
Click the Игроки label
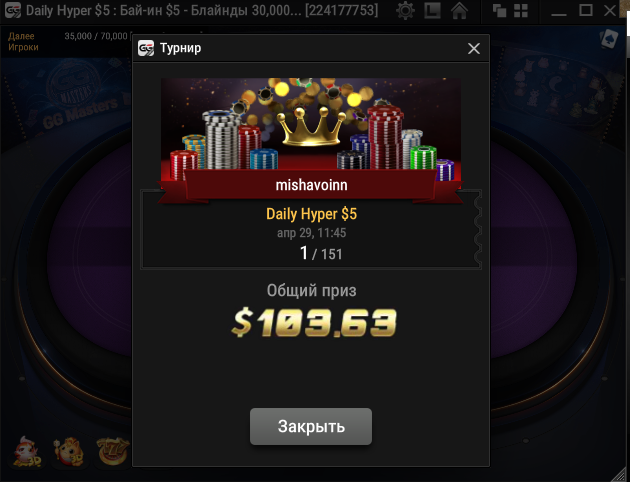pyautogui.click(x=23, y=47)
